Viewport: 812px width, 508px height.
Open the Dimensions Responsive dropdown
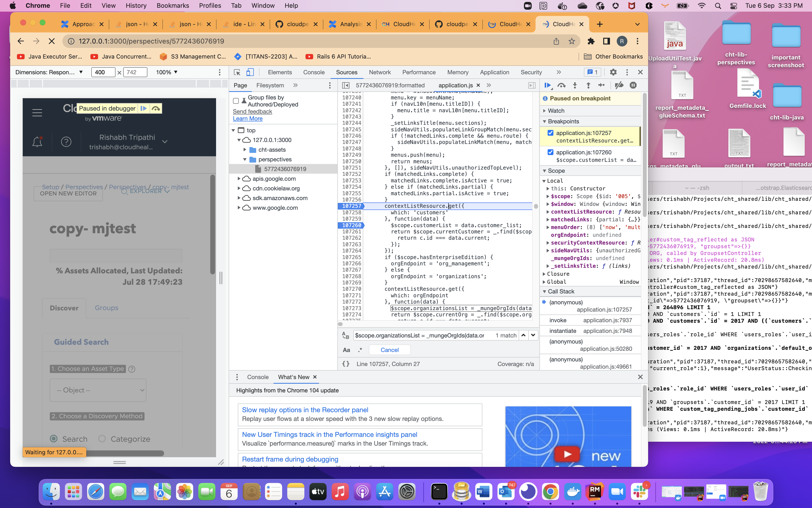point(49,72)
